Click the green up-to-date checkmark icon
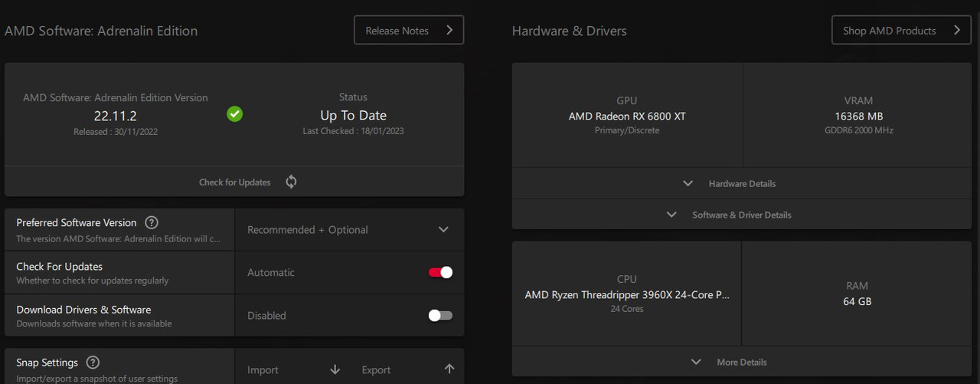This screenshot has height=384, width=980. 235,114
